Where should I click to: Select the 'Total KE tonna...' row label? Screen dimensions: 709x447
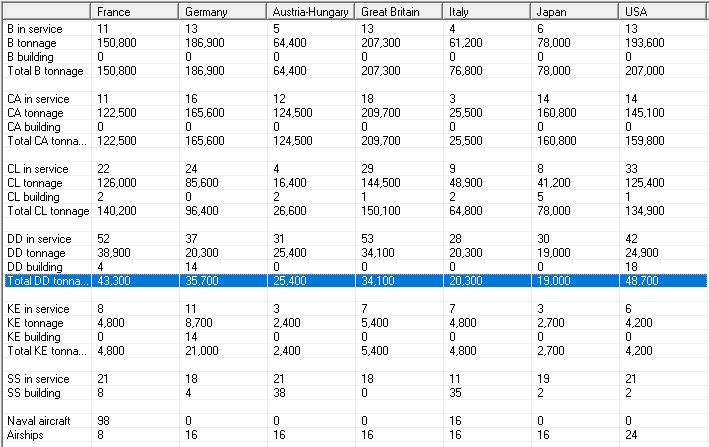pyautogui.click(x=47, y=351)
